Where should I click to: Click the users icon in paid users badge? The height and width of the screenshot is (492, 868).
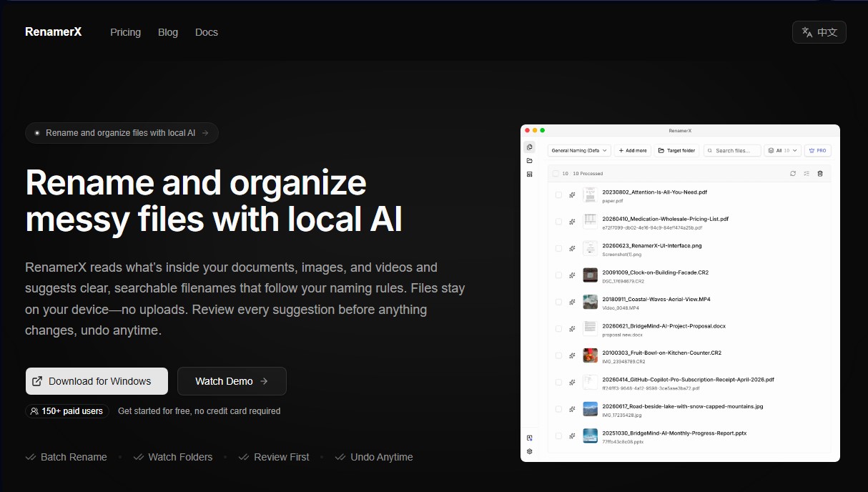pos(34,411)
